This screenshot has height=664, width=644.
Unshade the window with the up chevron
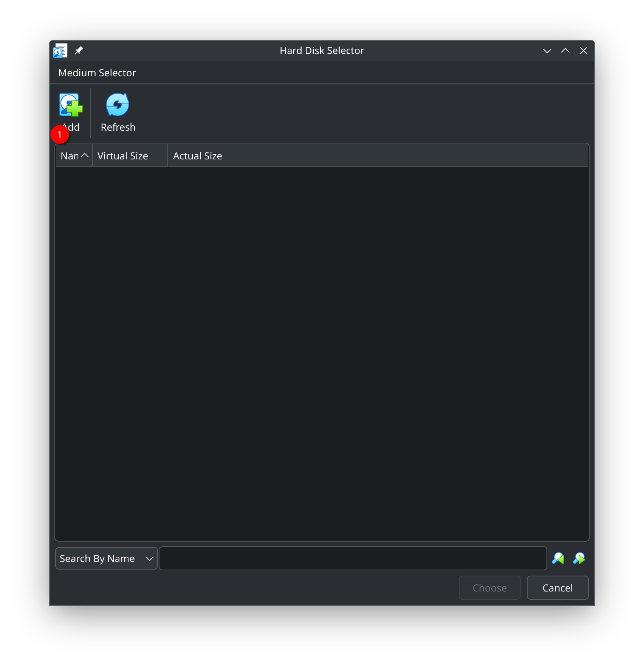click(565, 50)
